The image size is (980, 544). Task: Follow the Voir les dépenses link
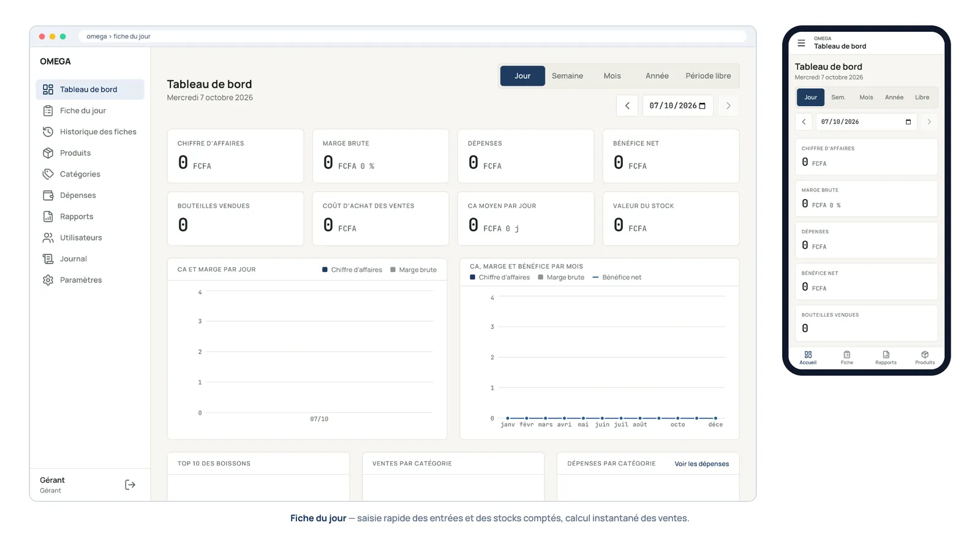click(x=702, y=464)
